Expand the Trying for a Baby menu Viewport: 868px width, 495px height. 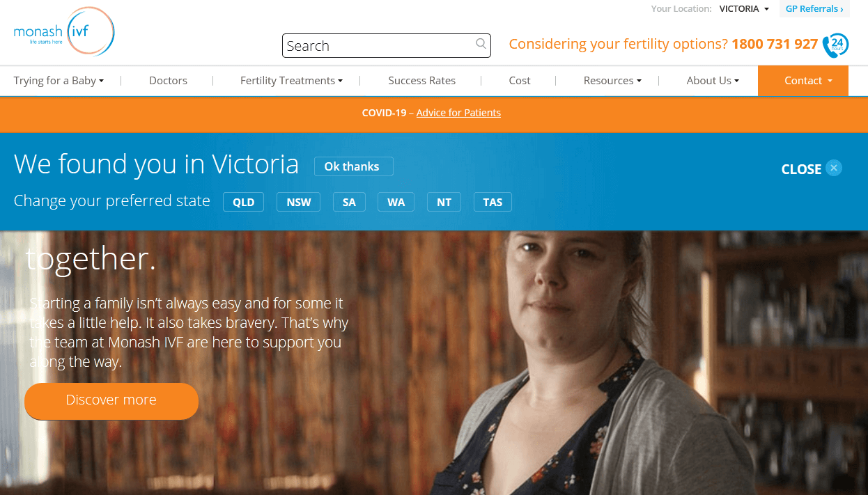point(59,81)
